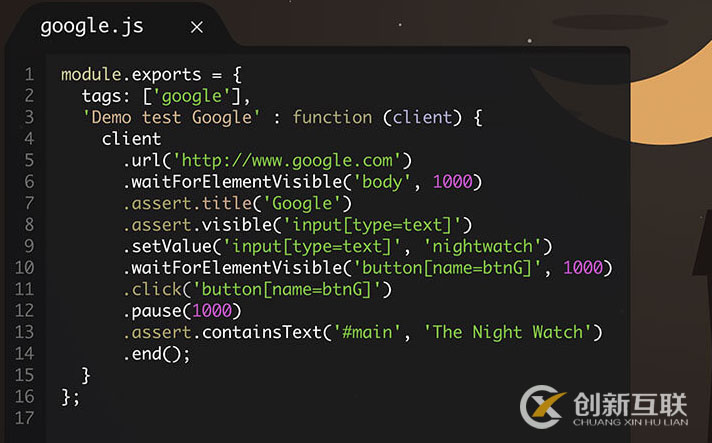Click the 'google' string in tags array

point(191,96)
